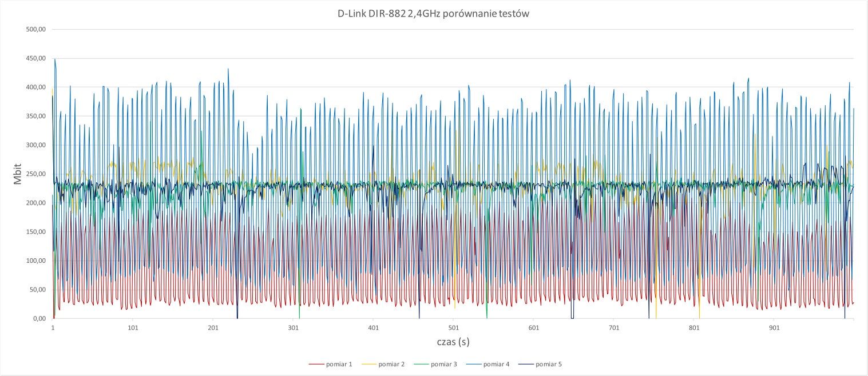Click the "0,00" y-axis label
This screenshot has width=868, height=376.
point(40,318)
